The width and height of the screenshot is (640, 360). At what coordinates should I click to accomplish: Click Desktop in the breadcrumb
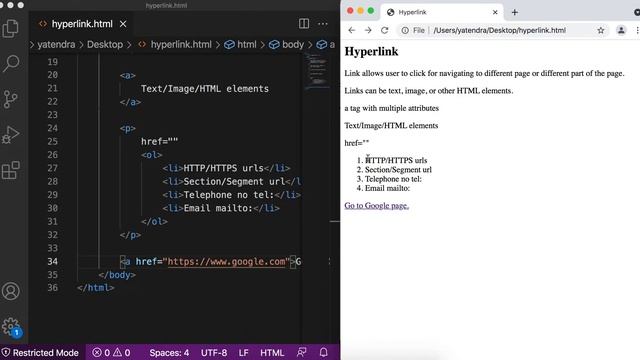104,44
